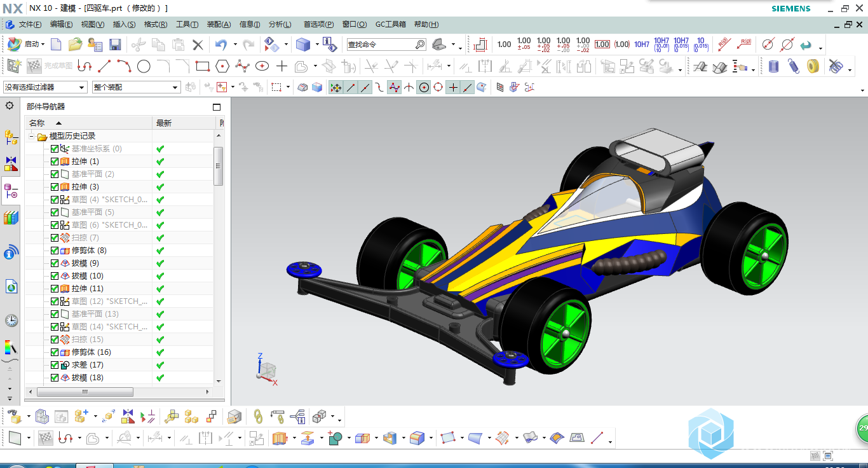Viewport: 868px width, 468px height.
Task: Select the Line sketch tool
Action: [x=105, y=65]
